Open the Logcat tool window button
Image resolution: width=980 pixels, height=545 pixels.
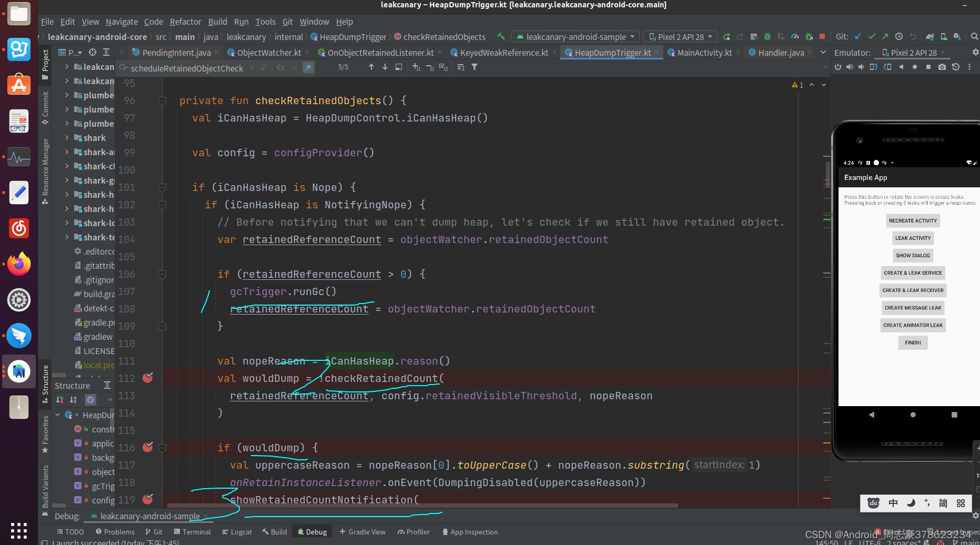[x=237, y=532]
